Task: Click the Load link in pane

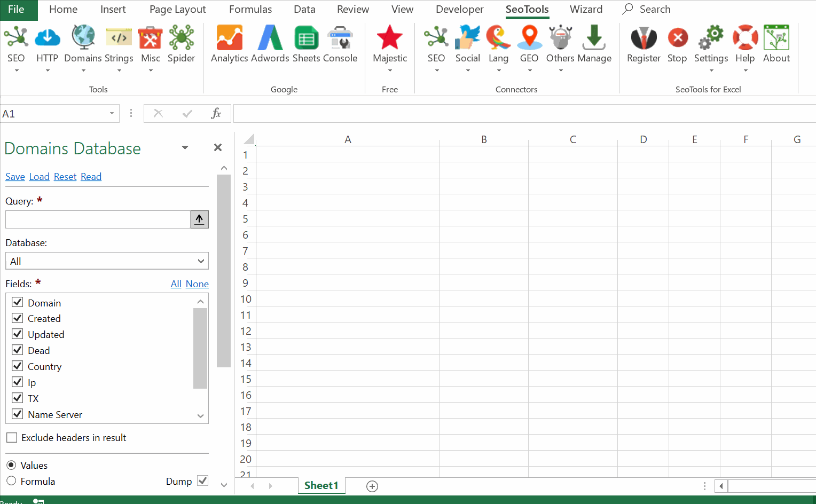Action: pos(39,177)
